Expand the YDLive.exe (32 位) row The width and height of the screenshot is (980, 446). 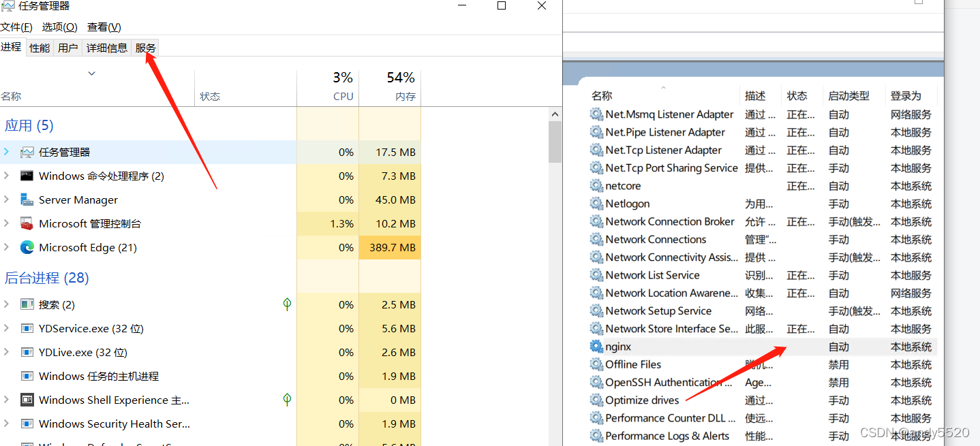pos(7,353)
